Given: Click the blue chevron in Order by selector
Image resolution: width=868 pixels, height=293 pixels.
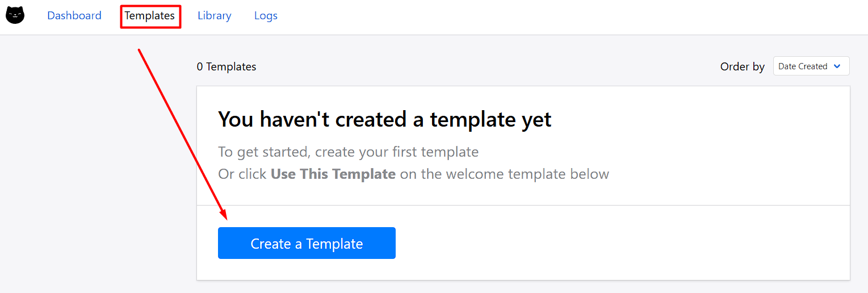Looking at the screenshot, I should pyautogui.click(x=837, y=66).
